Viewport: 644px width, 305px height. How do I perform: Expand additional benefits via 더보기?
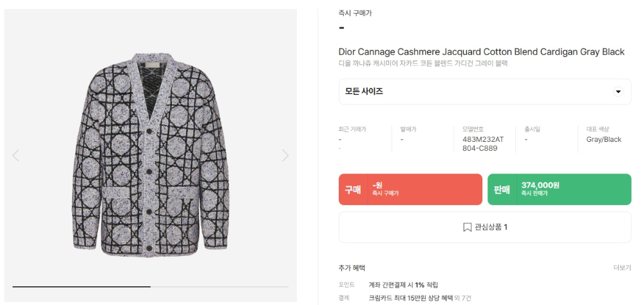622,268
